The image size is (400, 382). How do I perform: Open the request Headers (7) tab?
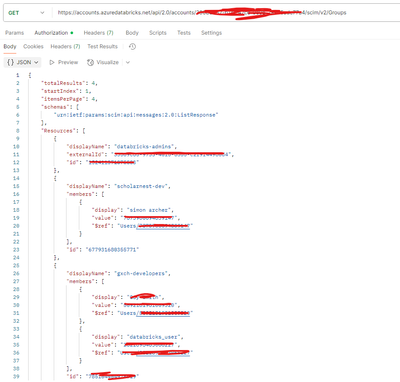(99, 33)
